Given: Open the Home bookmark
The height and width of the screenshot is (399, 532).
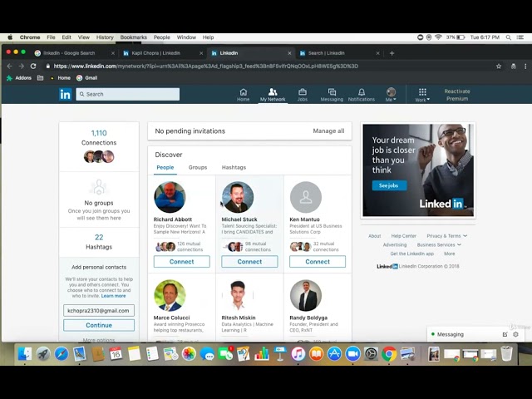Looking at the screenshot, I should tap(61, 78).
